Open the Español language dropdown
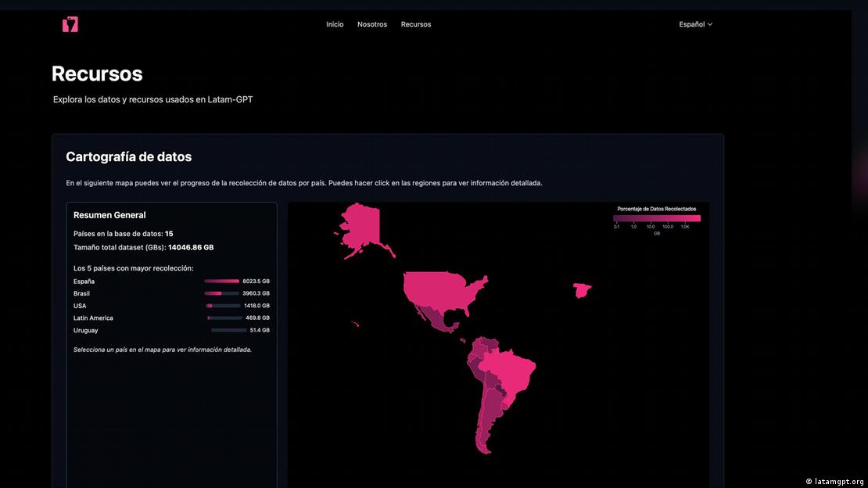This screenshot has height=488, width=868. coord(695,24)
